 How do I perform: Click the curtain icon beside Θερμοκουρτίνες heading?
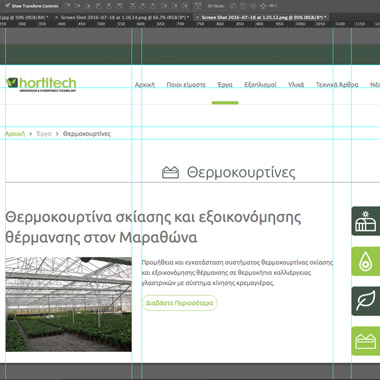[x=170, y=173]
